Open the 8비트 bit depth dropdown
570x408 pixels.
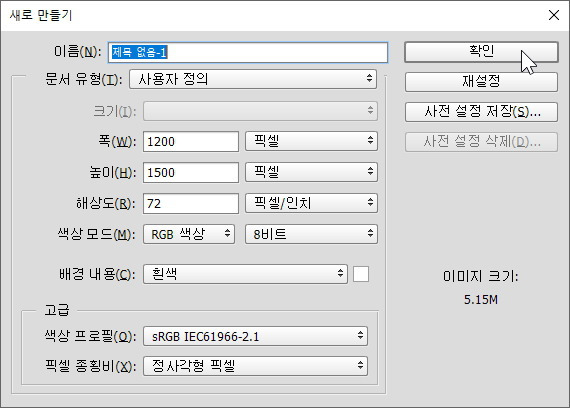tap(311, 234)
